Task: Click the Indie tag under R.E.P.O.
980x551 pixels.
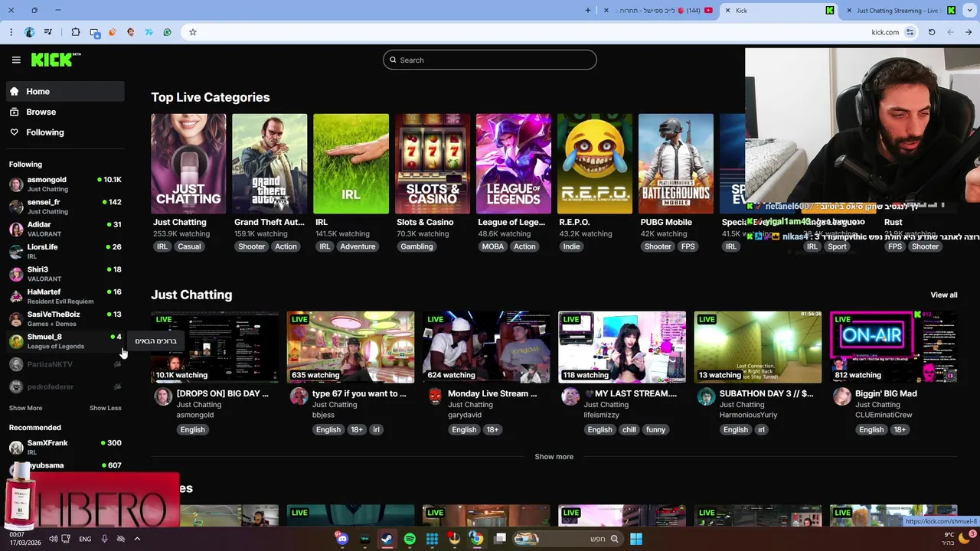Action: pos(572,246)
